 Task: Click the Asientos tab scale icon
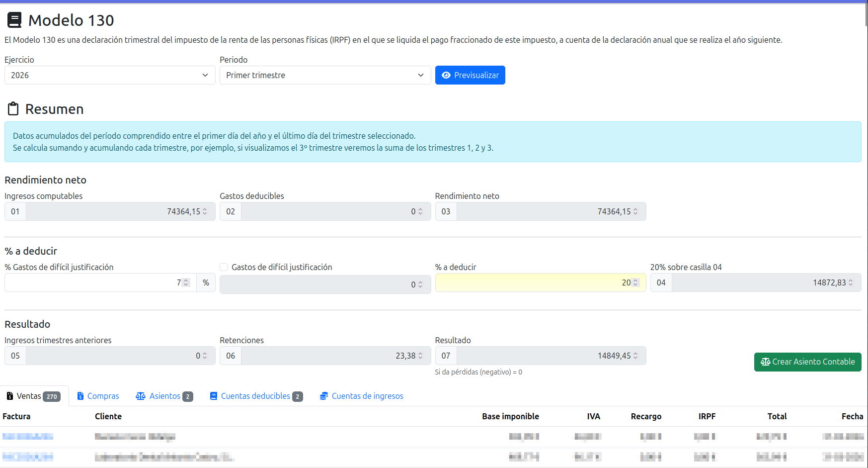[141, 396]
